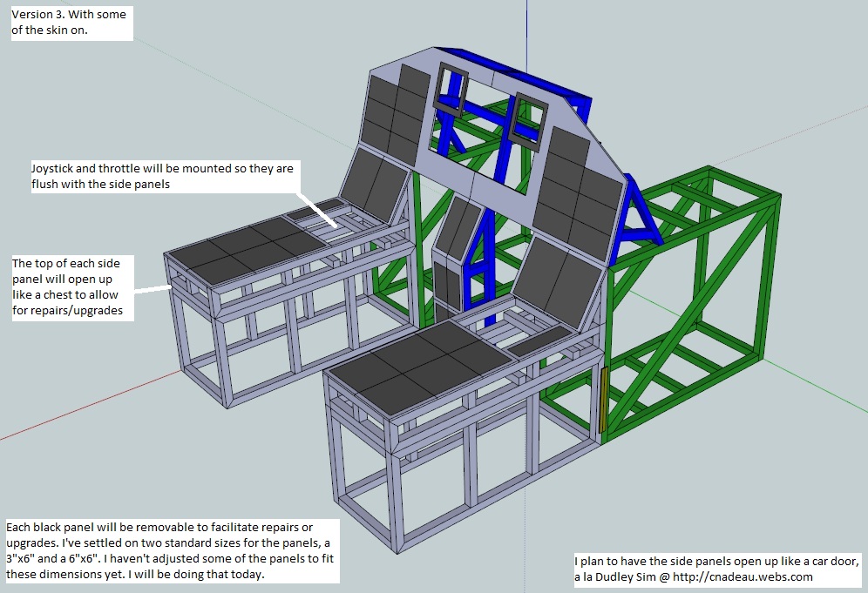Select the "top of each side panel will open up" note
Image resolution: width=868 pixels, height=593 pixels.
coord(72,287)
